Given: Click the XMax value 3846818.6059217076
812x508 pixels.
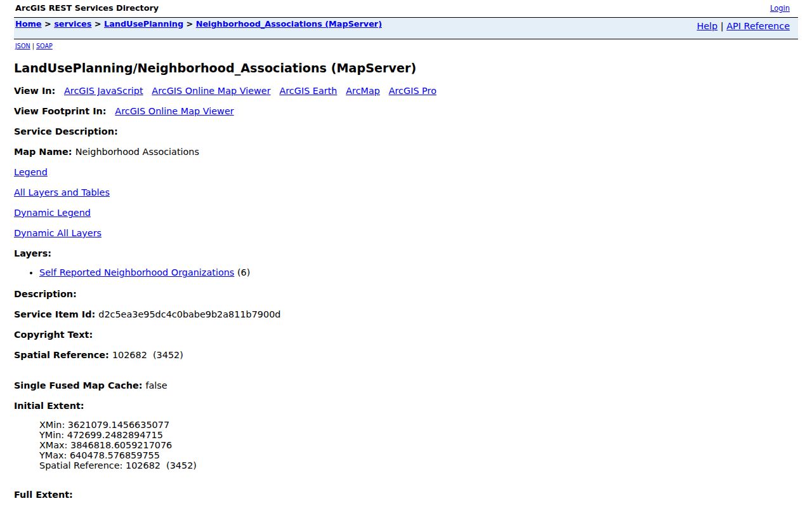Looking at the screenshot, I should 121,445.
